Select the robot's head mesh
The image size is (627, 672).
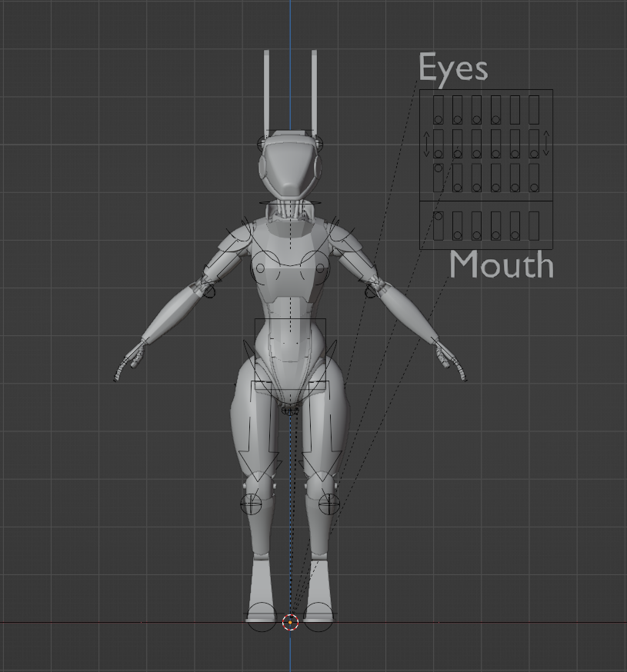point(288,165)
